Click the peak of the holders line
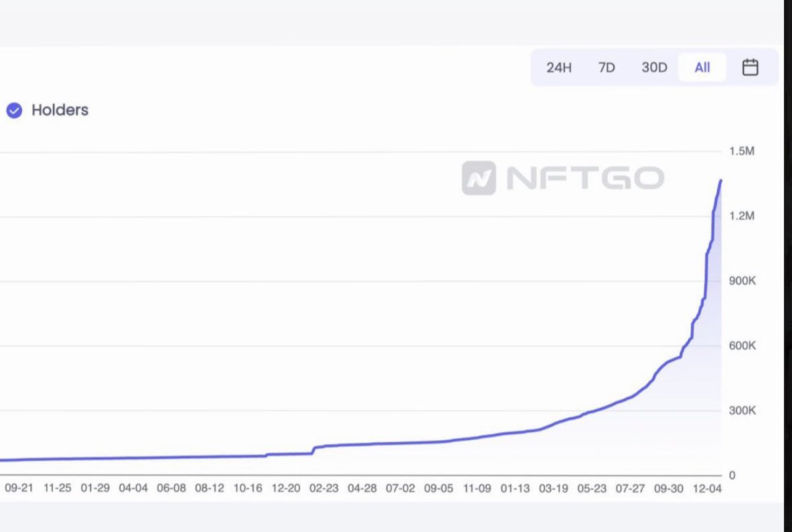 (x=721, y=180)
